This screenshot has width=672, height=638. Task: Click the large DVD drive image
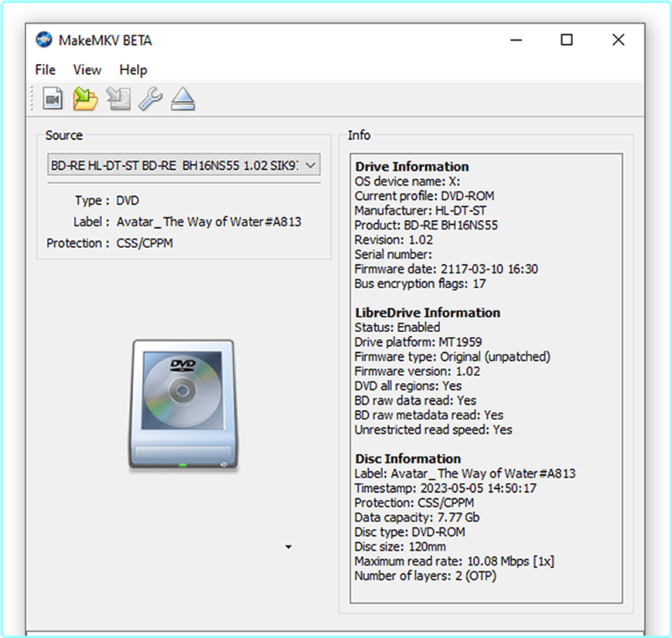183,403
